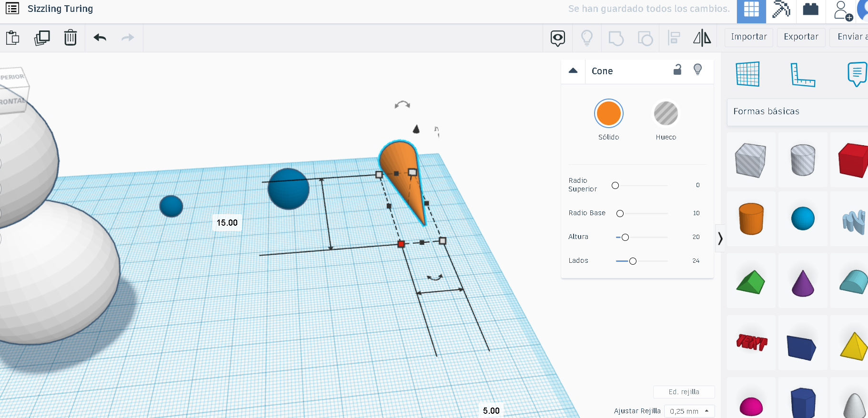This screenshot has width=868, height=418.
Task: Toggle the lock on Cone shape
Action: click(x=677, y=70)
